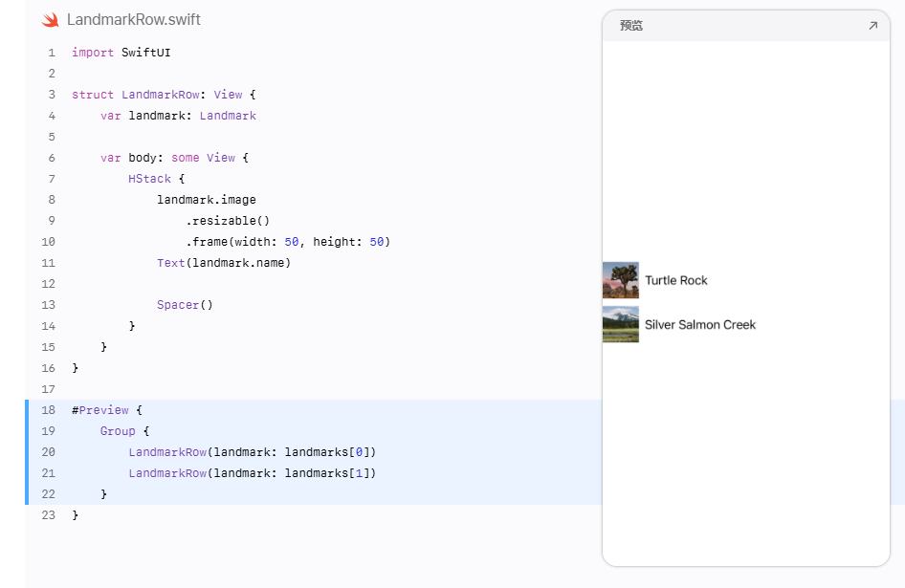The image size is (905, 588).
Task: Click the Spacer() call in code
Action: 185,305
